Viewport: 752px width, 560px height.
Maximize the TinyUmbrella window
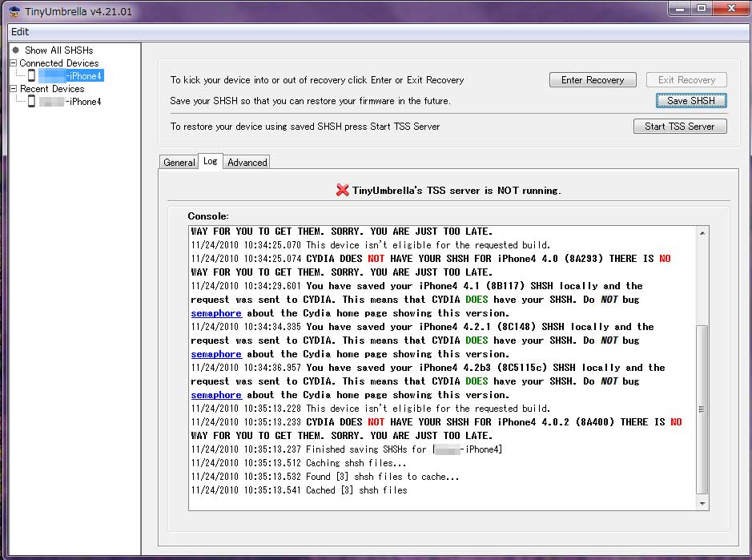[702, 9]
